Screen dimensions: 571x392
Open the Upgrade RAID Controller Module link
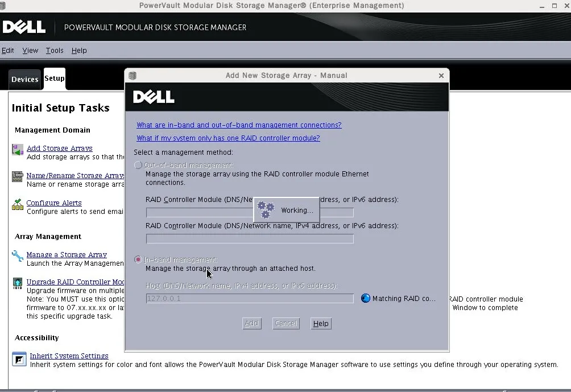[76, 282]
